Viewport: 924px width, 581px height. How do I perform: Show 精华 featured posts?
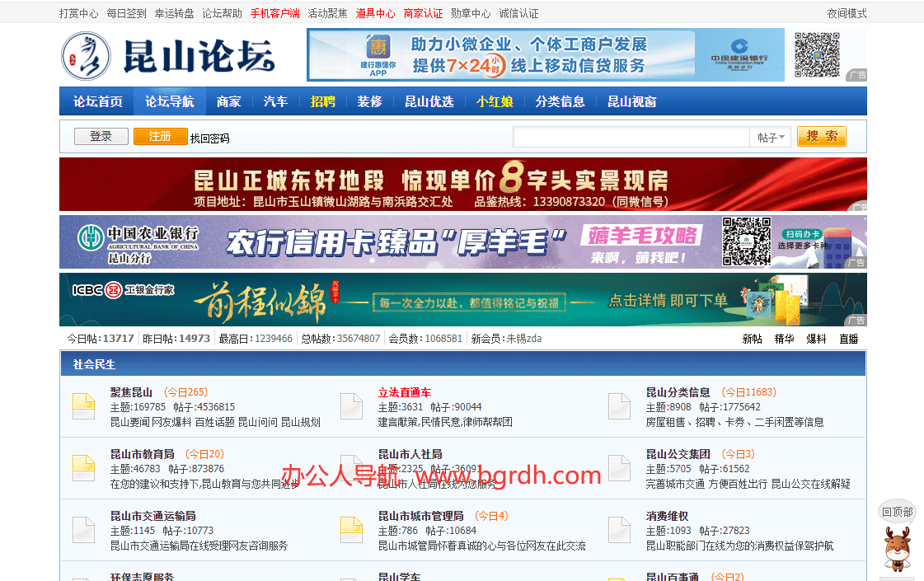tap(784, 339)
